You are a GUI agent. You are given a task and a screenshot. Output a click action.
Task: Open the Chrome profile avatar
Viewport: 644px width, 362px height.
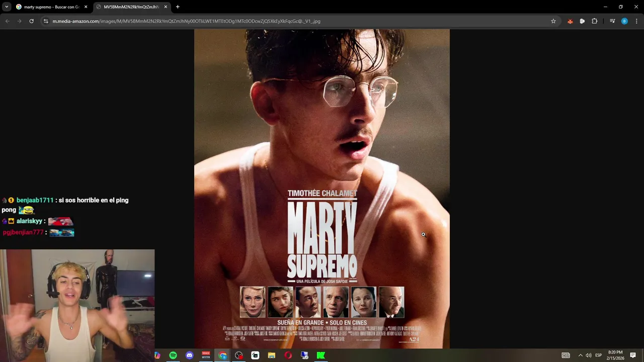(x=624, y=21)
